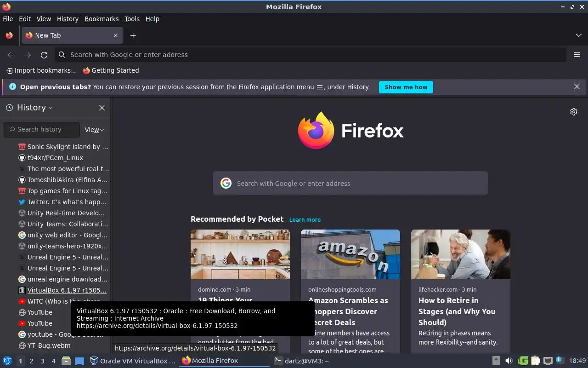Open the Getting Started bookmark
The width and height of the screenshot is (588, 368).
[111, 70]
